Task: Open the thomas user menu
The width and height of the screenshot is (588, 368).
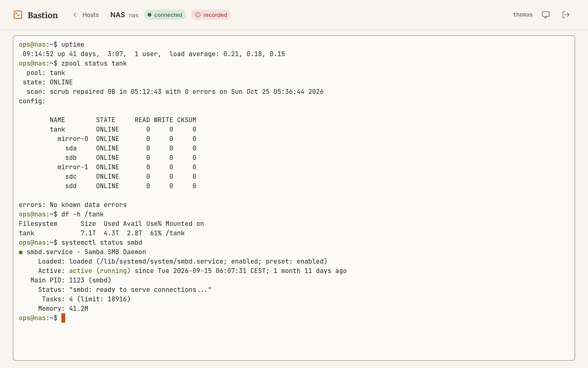Action: [523, 14]
